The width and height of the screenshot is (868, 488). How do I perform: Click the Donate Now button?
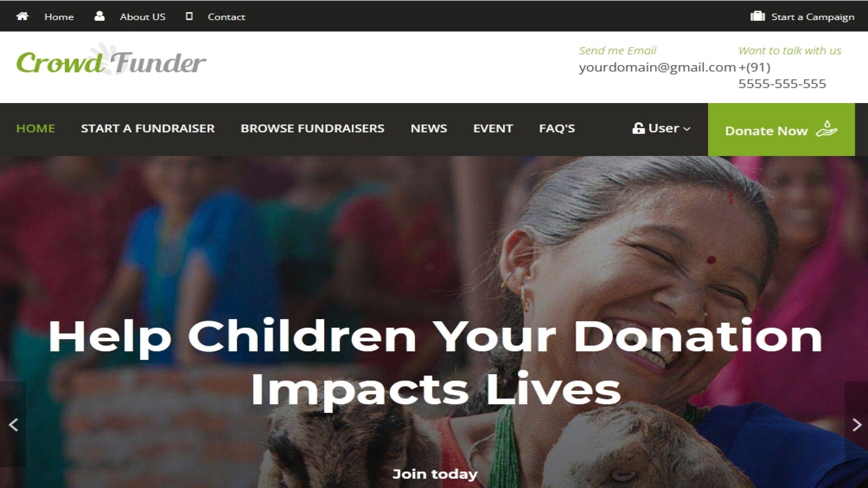tap(781, 130)
